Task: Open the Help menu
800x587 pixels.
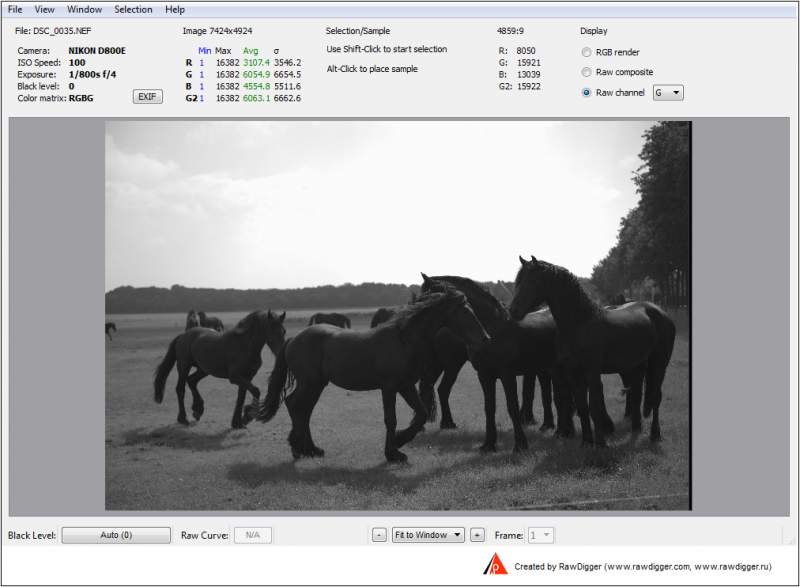Action: 174,9
